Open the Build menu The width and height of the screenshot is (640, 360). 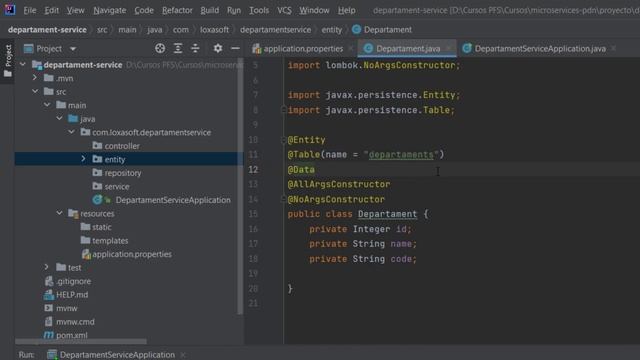(209, 10)
